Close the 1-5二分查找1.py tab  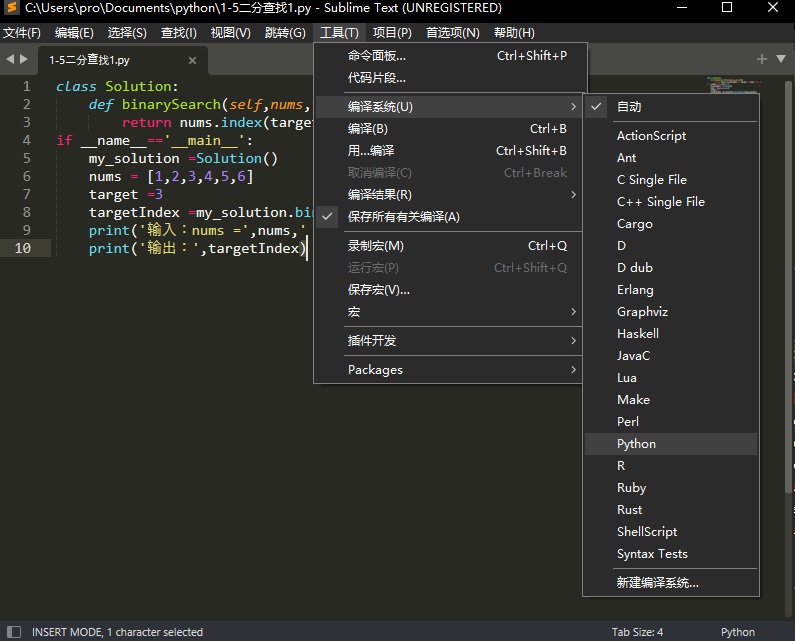[192, 60]
